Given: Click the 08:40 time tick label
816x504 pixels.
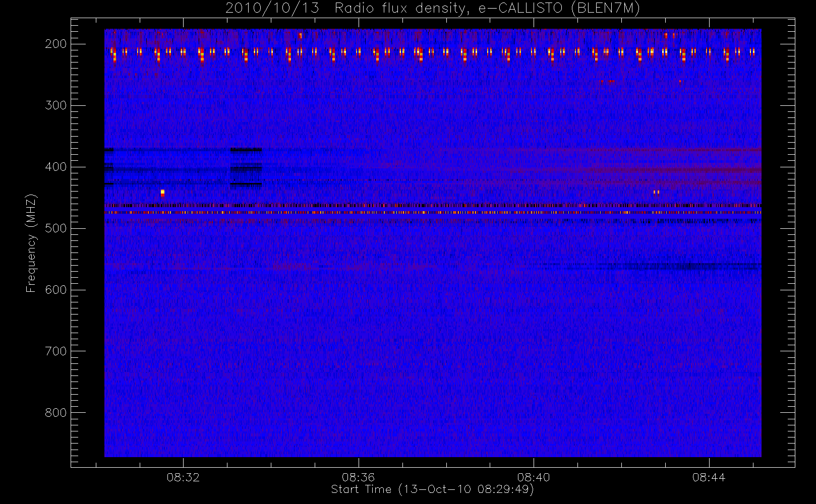Looking at the screenshot, I should tap(534, 477).
